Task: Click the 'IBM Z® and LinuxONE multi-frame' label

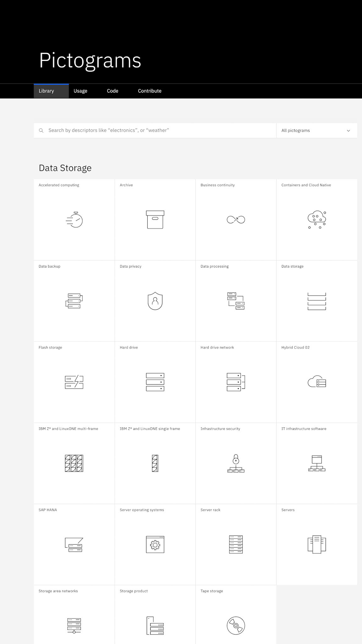Action: [x=68, y=429]
